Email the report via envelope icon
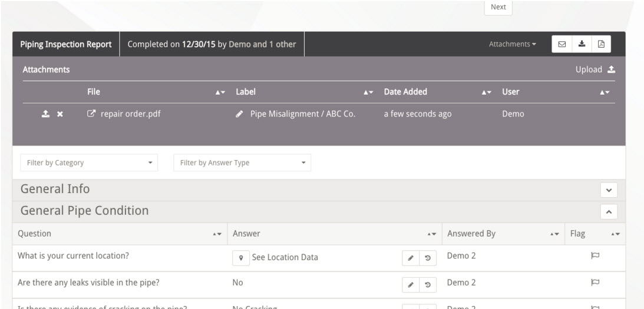The image size is (644, 309). [x=562, y=44]
